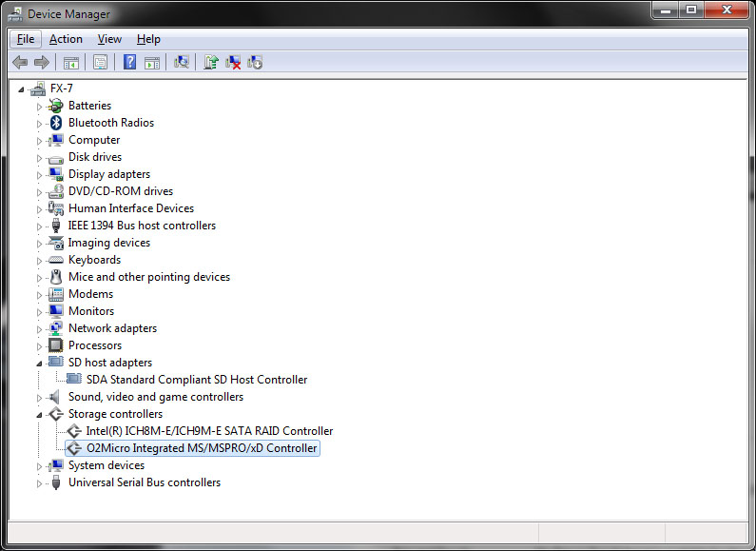The image size is (756, 551).
Task: Expand the System devices node arrow
Action: 39,466
